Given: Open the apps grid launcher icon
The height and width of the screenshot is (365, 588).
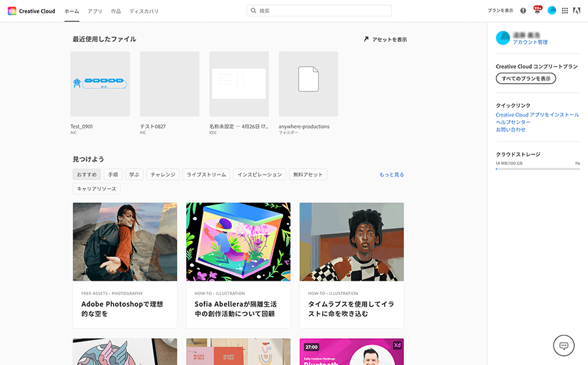Looking at the screenshot, I should click(x=564, y=11).
